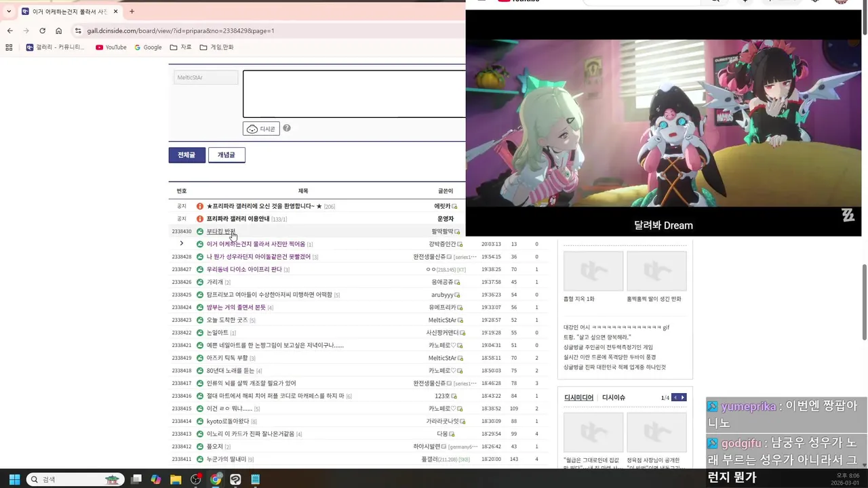Click image icon of 가리개 post
This screenshot has width=868, height=488.
tap(200, 282)
